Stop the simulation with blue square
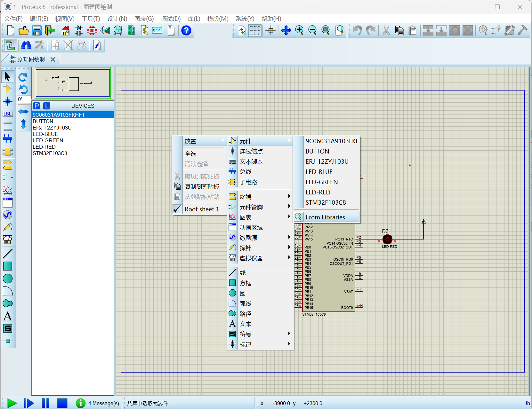This screenshot has width=532, height=409. (x=62, y=403)
